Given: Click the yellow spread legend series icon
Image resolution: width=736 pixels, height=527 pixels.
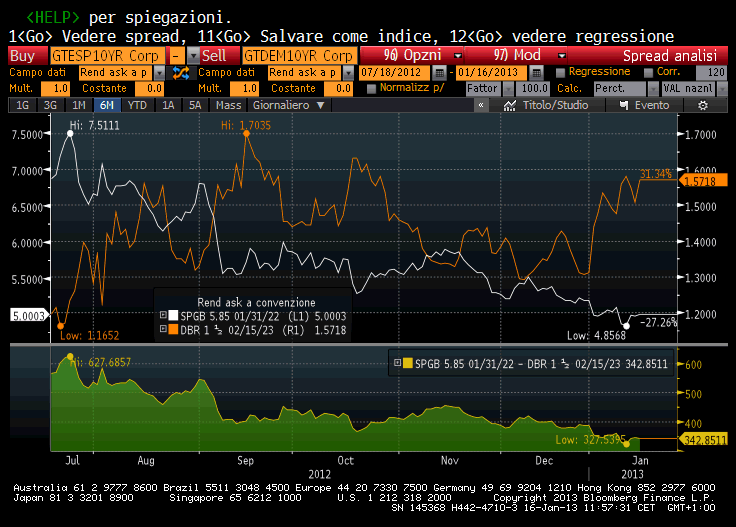Looking at the screenshot, I should pos(408,363).
